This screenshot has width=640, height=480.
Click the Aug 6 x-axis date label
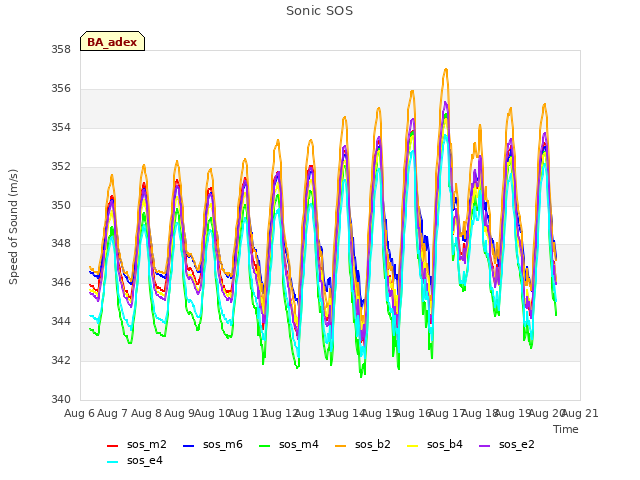pos(79,413)
